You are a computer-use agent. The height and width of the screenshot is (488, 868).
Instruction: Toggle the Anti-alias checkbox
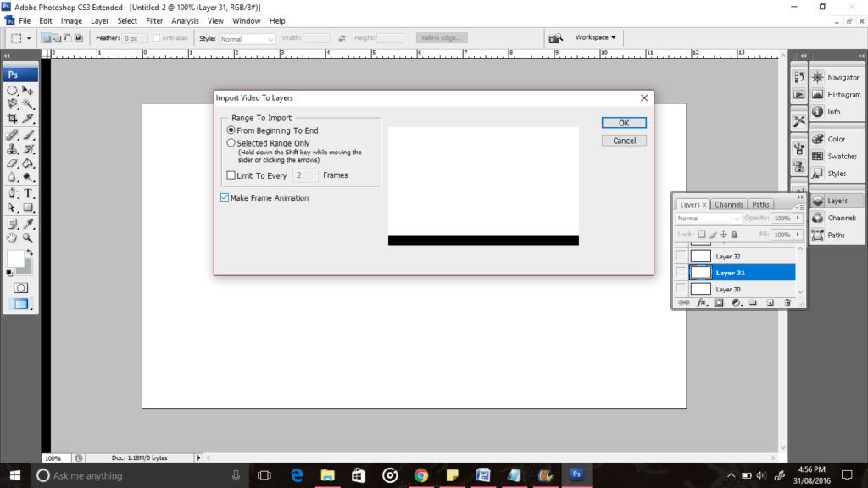tap(157, 37)
